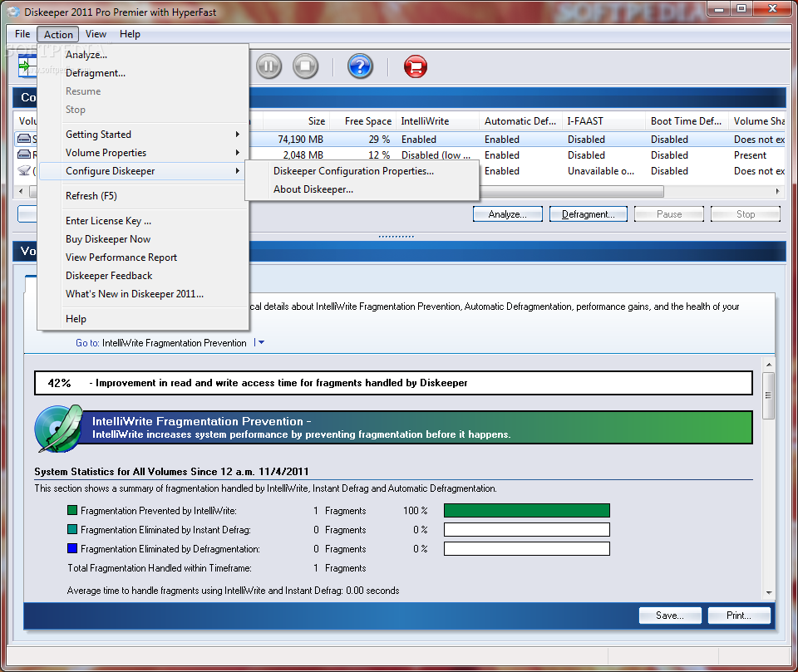
Task: Click the Diskeeper title bar app icon
Action: 12,12
